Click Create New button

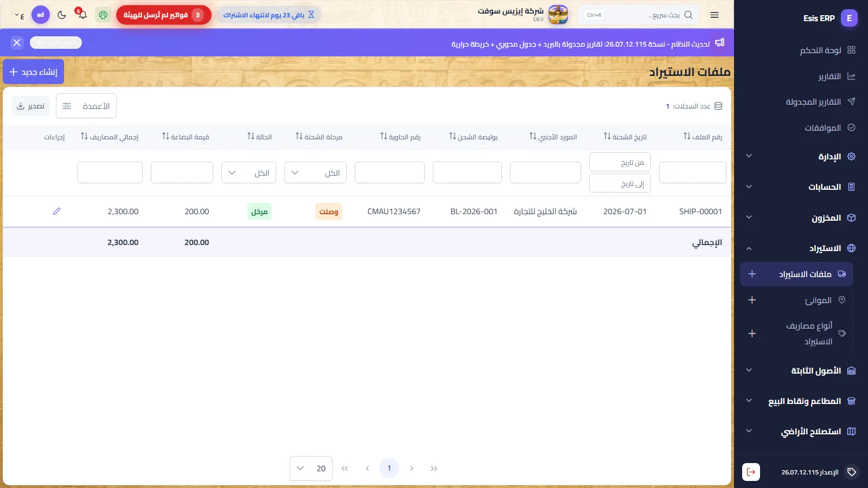[34, 72]
